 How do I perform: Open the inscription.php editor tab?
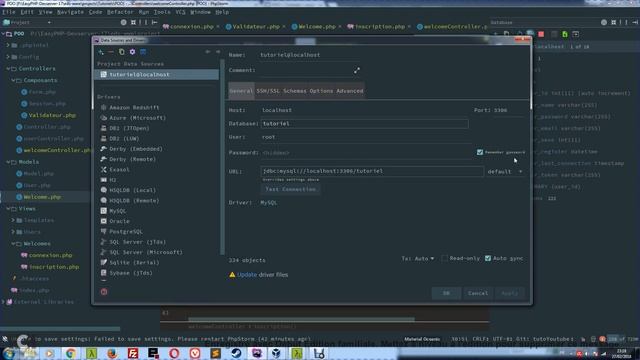point(379,27)
